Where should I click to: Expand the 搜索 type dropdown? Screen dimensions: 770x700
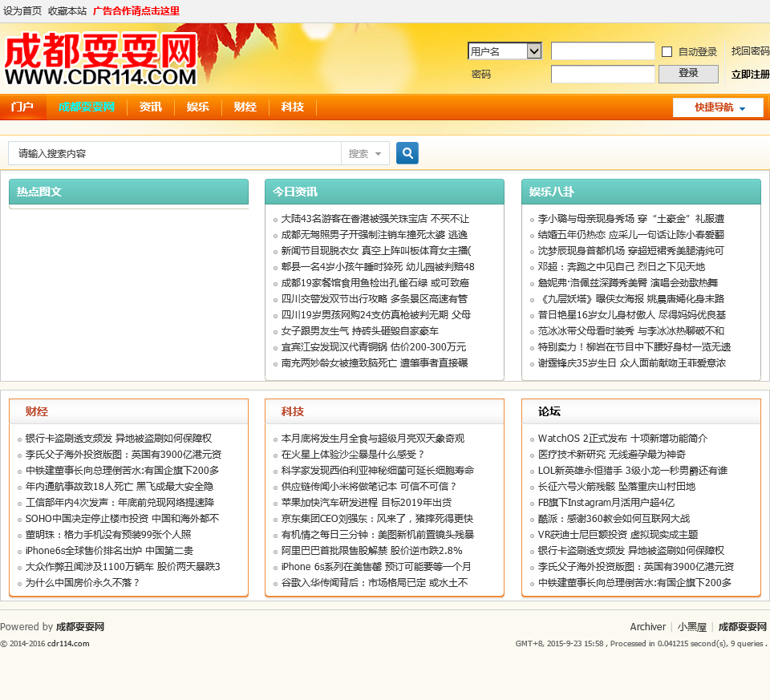tap(365, 153)
